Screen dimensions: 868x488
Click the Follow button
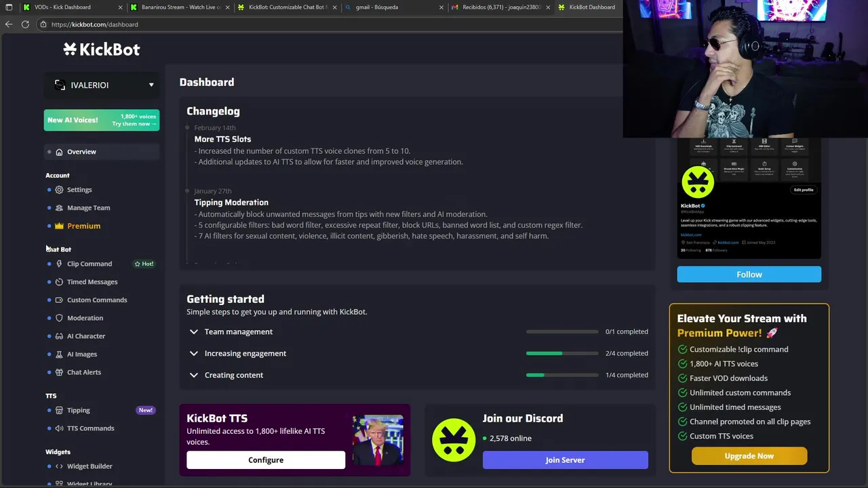[749, 274]
